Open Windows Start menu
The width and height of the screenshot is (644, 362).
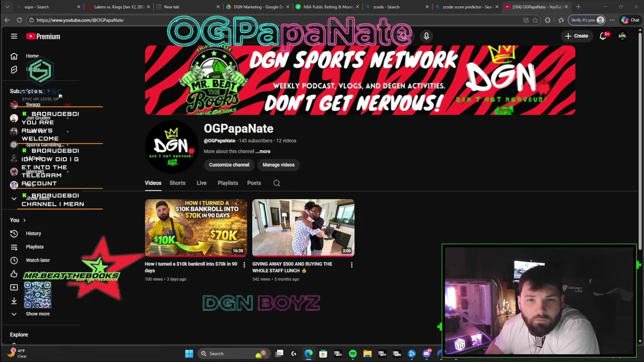[x=189, y=353]
